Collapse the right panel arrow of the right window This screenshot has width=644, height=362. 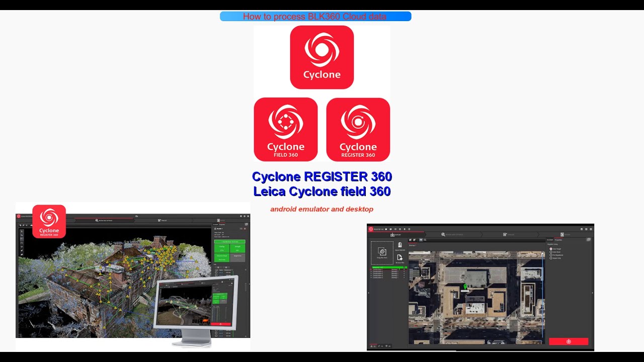click(x=592, y=293)
